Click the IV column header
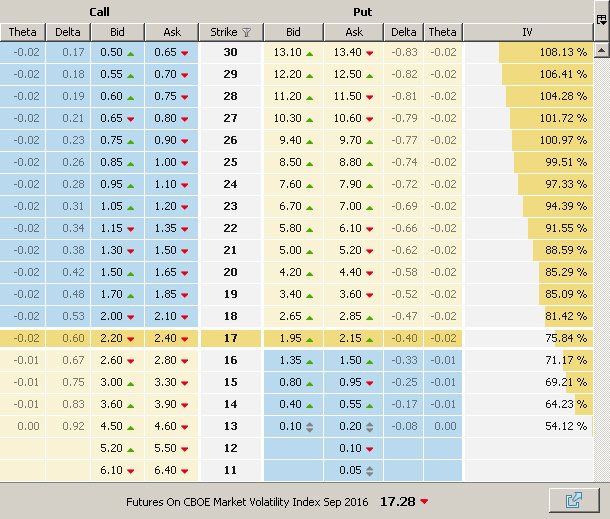 pyautogui.click(x=528, y=32)
